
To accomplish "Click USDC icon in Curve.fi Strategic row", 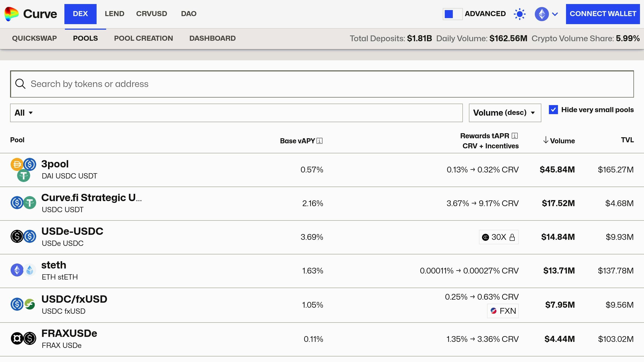I will tap(17, 203).
